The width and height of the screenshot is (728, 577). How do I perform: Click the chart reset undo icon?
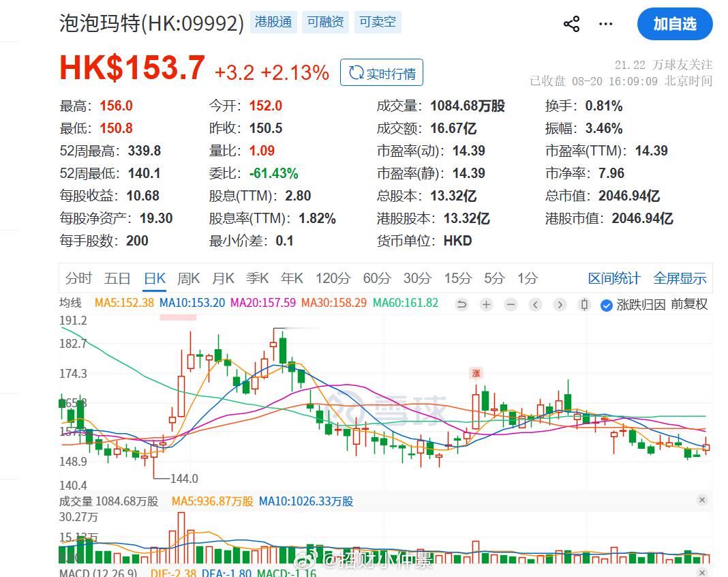point(461,305)
